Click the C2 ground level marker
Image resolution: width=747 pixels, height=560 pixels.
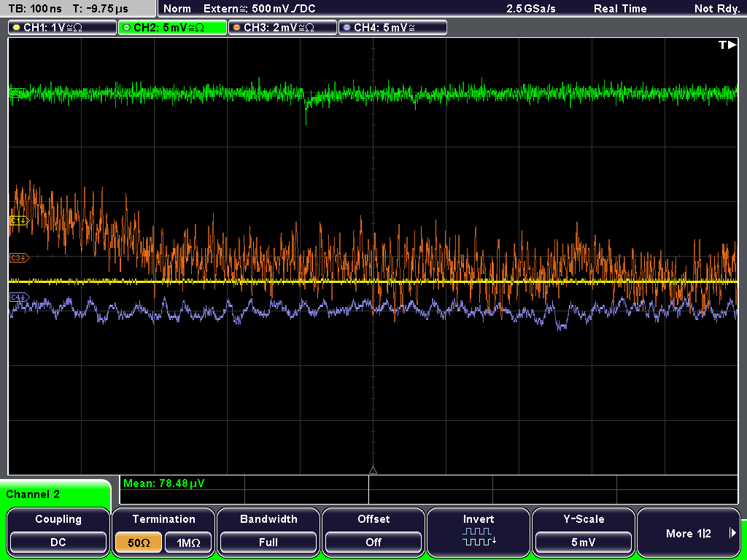pyautogui.click(x=19, y=93)
